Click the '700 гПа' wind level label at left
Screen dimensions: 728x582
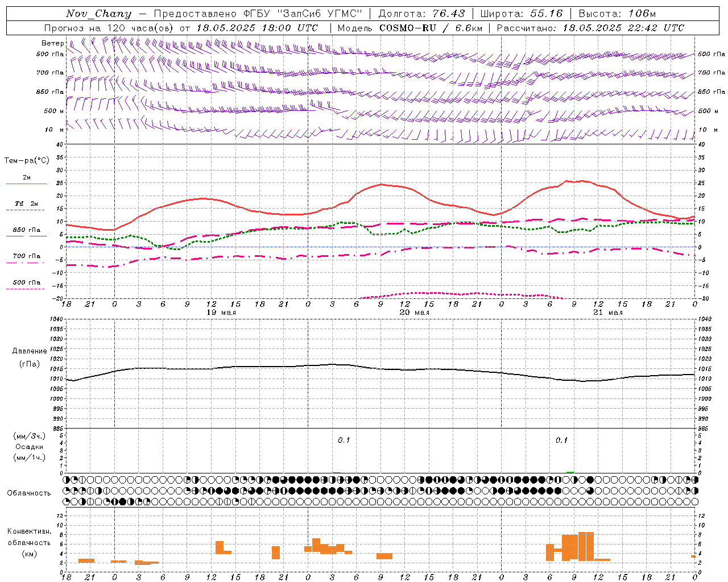pyautogui.click(x=50, y=73)
